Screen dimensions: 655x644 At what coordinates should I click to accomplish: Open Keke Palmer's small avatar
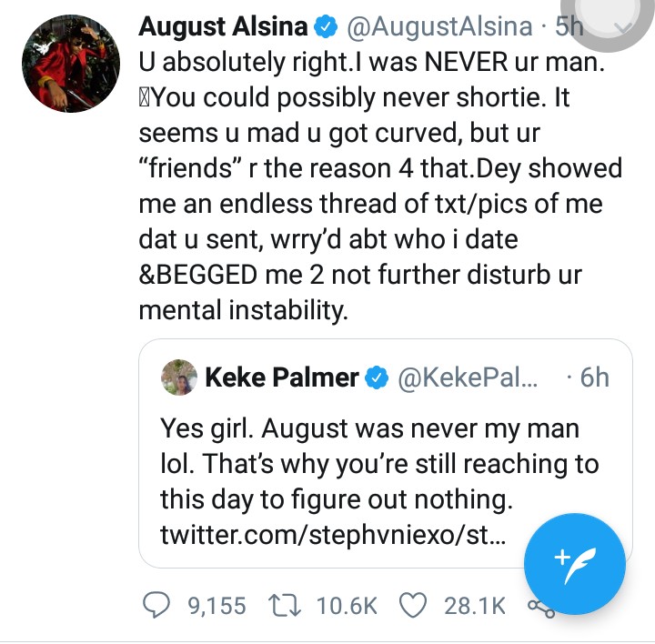(178, 377)
